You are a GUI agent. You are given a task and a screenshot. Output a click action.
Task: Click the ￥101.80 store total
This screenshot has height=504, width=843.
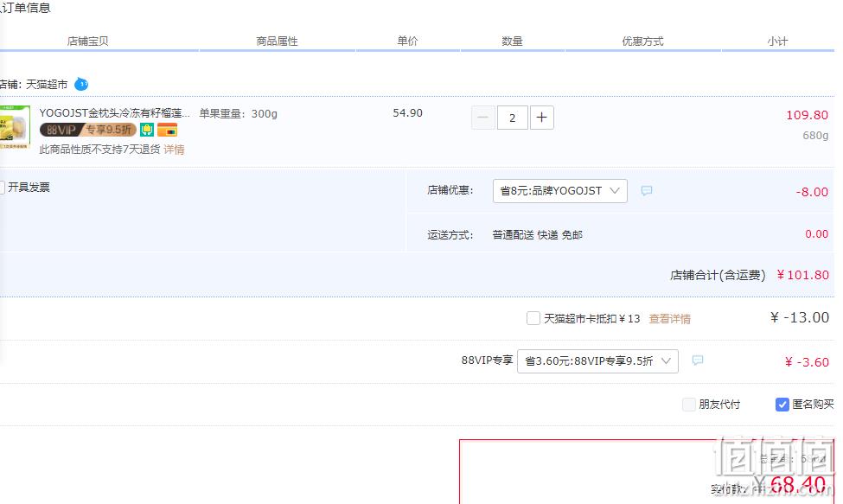(802, 275)
